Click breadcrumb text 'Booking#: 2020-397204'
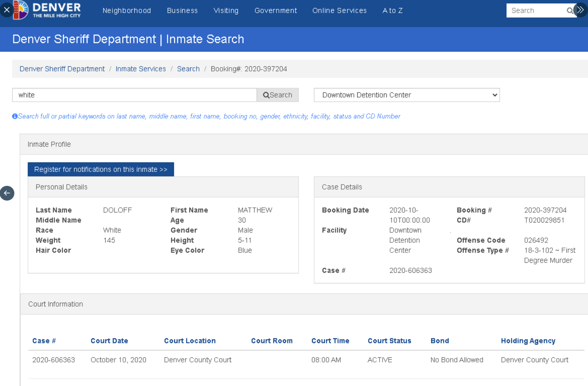This screenshot has width=588, height=386. [x=249, y=69]
